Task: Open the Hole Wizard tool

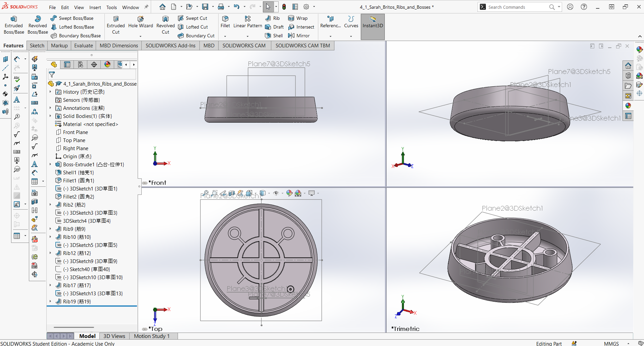Action: [141, 22]
